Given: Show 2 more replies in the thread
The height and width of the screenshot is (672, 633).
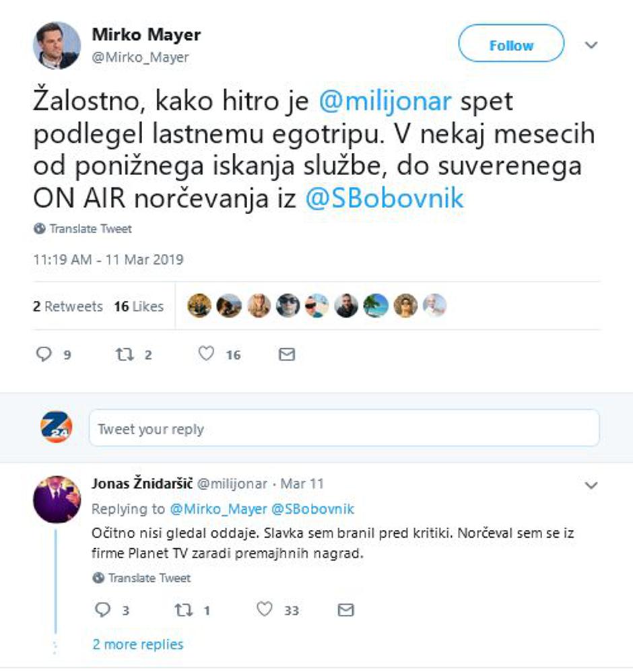Looking at the screenshot, I should click(137, 644).
